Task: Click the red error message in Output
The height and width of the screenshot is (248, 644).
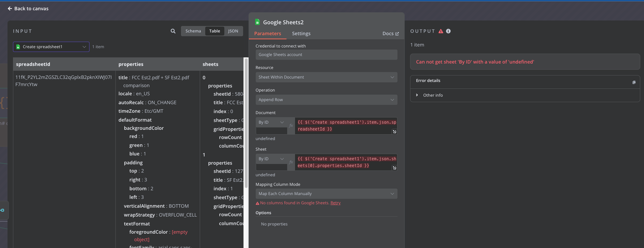Action: coord(475,62)
